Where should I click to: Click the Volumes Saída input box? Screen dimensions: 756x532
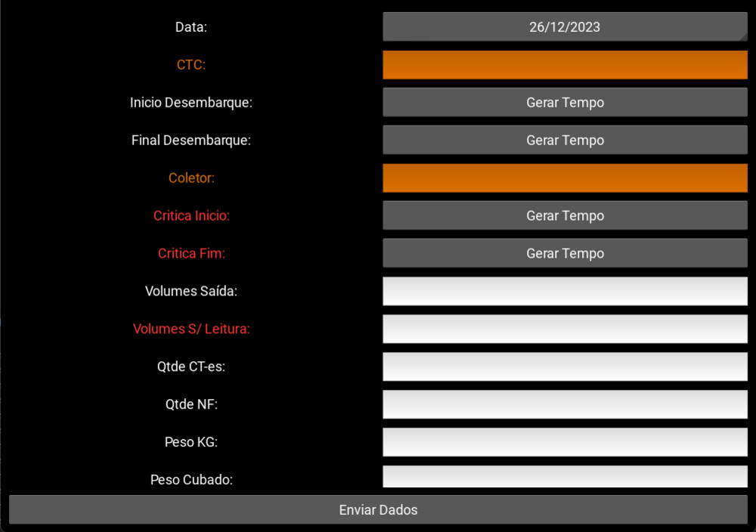point(565,291)
